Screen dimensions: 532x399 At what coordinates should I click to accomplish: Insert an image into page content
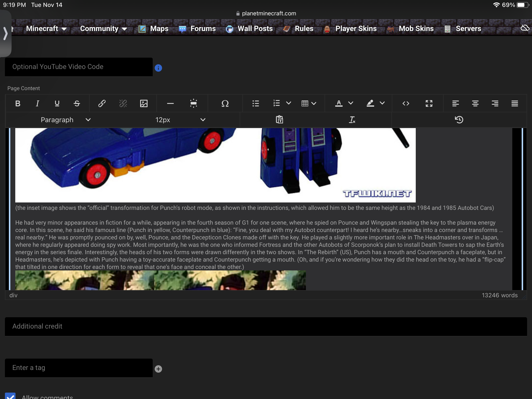(x=144, y=103)
